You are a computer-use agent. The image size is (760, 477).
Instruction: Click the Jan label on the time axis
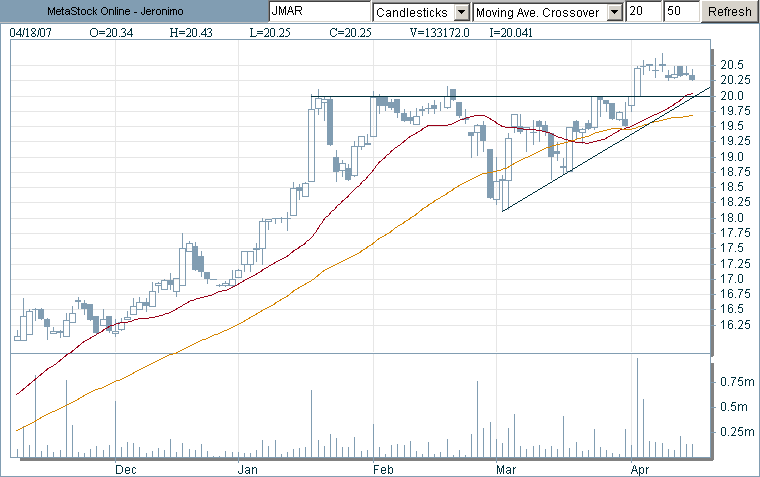248,470
